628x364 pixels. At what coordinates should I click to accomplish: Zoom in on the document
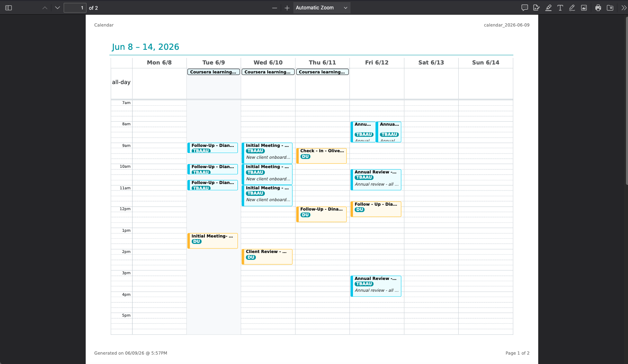click(287, 8)
